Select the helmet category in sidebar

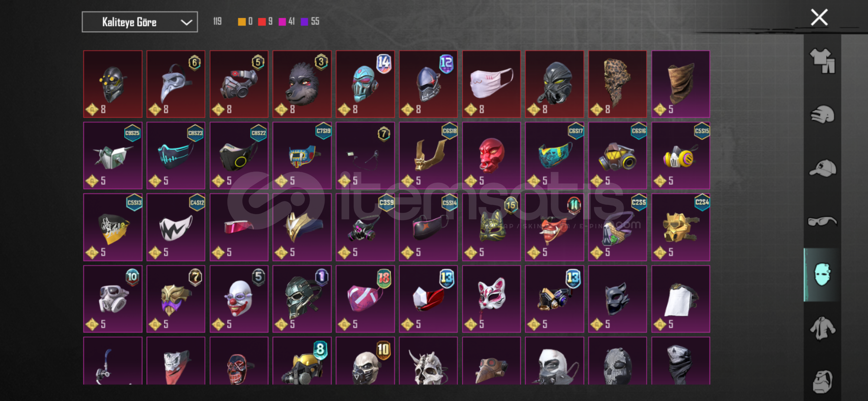tap(822, 114)
